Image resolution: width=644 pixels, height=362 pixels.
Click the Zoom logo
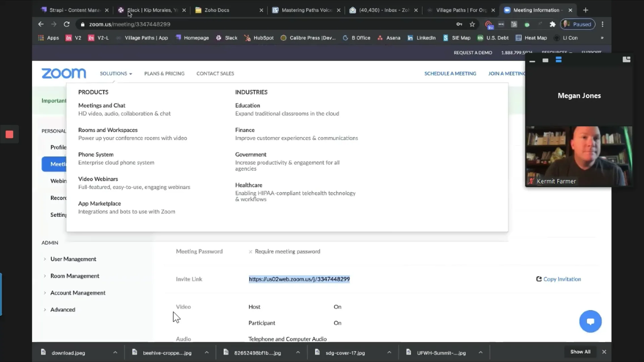[64, 73]
